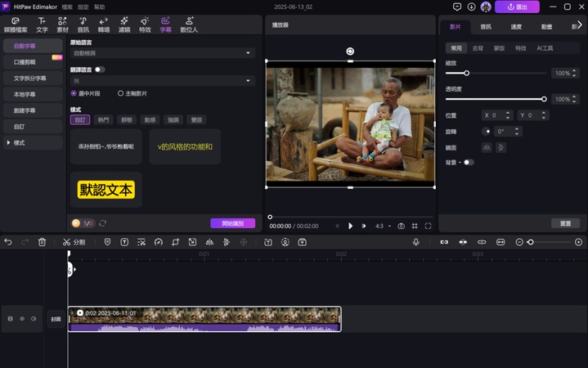
Task: Toggle the 翻譯語言 translation switch
Action: coord(100,70)
